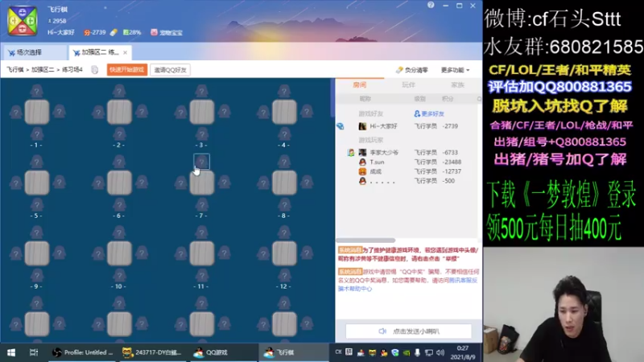The width and height of the screenshot is (644, 362).
Task: Click the top seat of table 1
Action: [36, 91]
